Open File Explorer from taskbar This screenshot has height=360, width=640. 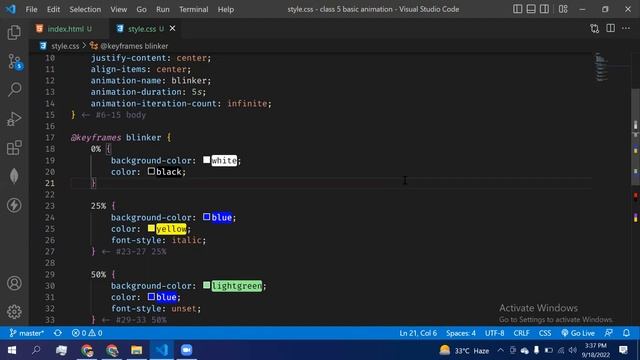point(136,350)
